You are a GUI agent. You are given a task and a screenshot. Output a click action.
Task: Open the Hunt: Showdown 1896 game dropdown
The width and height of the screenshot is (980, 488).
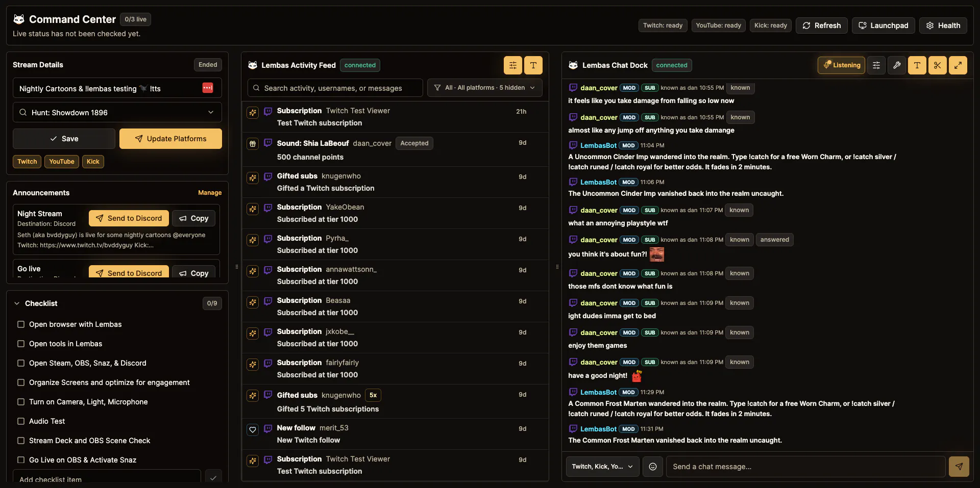coord(117,112)
